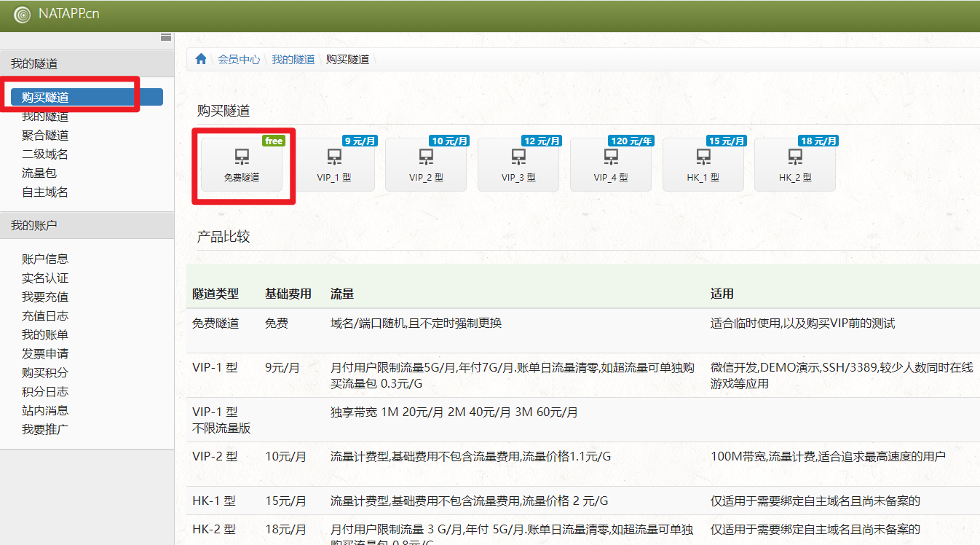The width and height of the screenshot is (980, 545).
Task: Choose the VIP_1 型 tunnel card
Action: (x=334, y=165)
